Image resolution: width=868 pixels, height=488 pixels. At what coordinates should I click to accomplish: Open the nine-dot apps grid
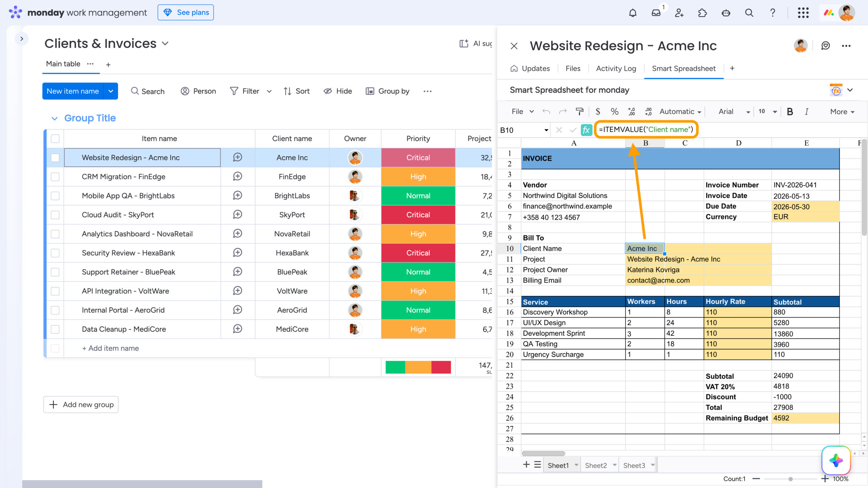tap(803, 13)
